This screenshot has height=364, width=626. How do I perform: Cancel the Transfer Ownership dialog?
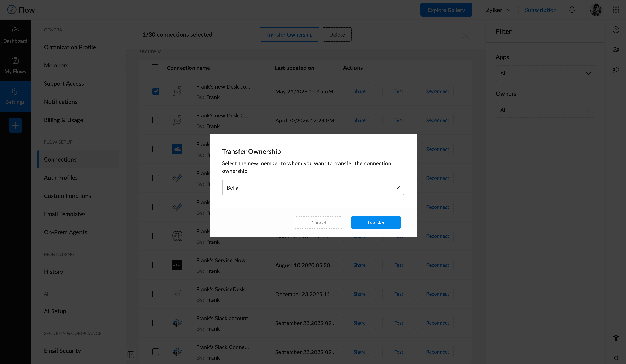tap(318, 223)
